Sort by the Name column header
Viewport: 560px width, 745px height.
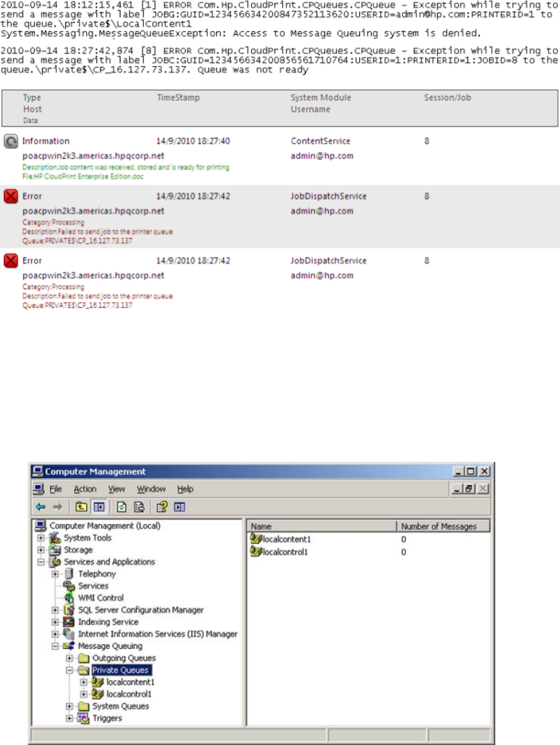point(322,527)
